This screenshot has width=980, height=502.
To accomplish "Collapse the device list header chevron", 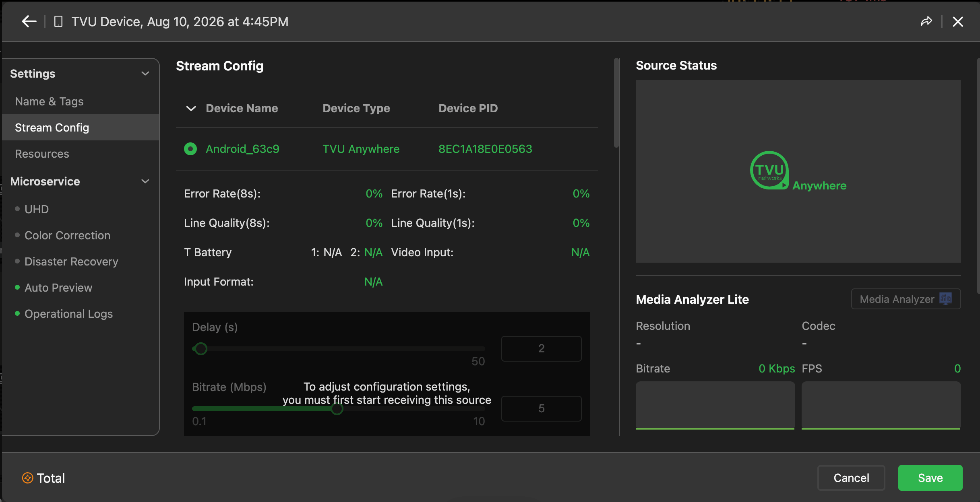I will 191,108.
